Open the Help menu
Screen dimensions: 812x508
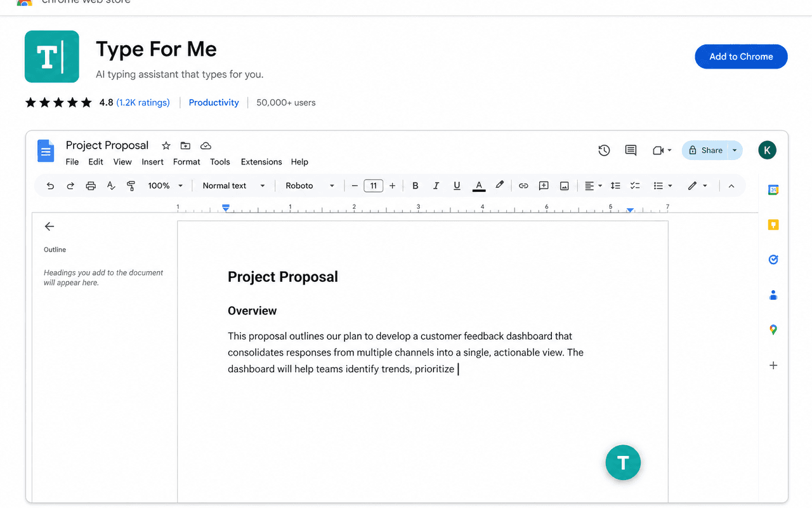tap(299, 162)
